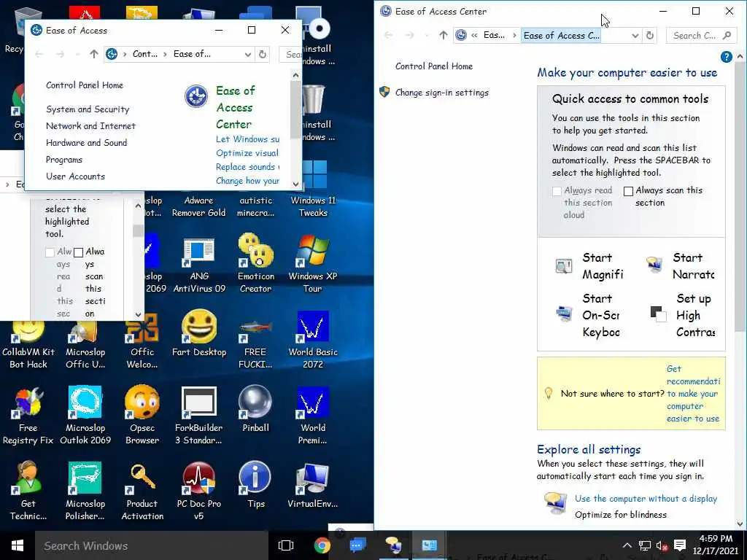Select System and Security in the small window
This screenshot has height=560, width=747.
tap(88, 109)
